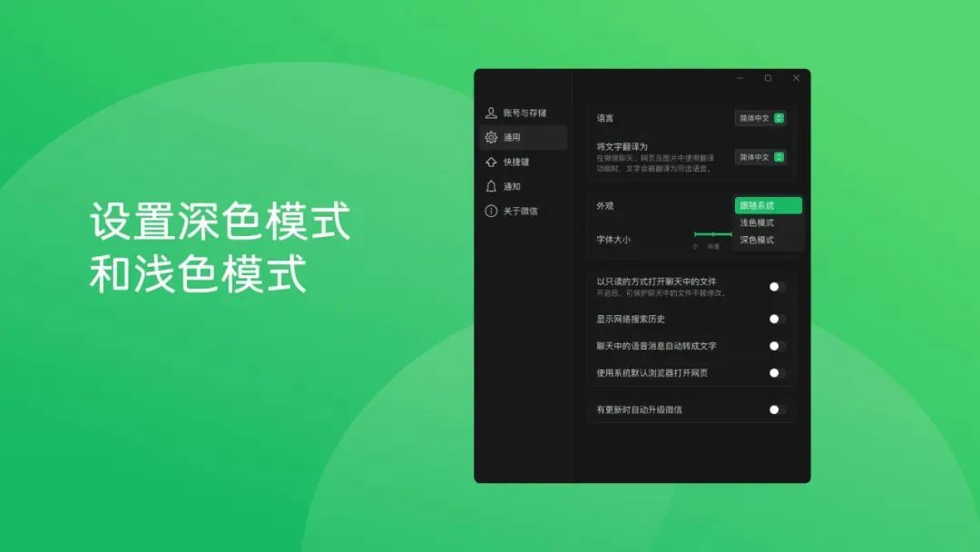Click the shortcut icon next to 快捷键
980x552 pixels.
[x=488, y=161]
